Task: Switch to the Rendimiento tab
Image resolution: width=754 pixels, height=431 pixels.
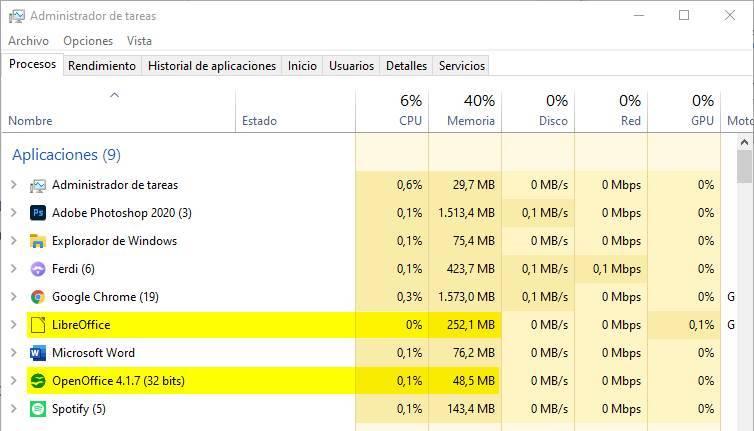Action: point(102,66)
